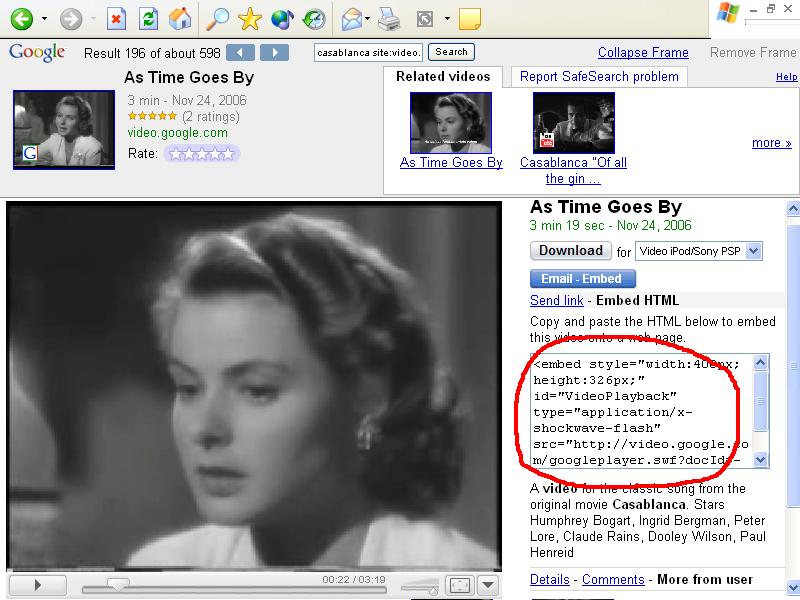Click the casablanca search input field
Image resolution: width=800 pixels, height=600 pixels.
[x=368, y=53]
